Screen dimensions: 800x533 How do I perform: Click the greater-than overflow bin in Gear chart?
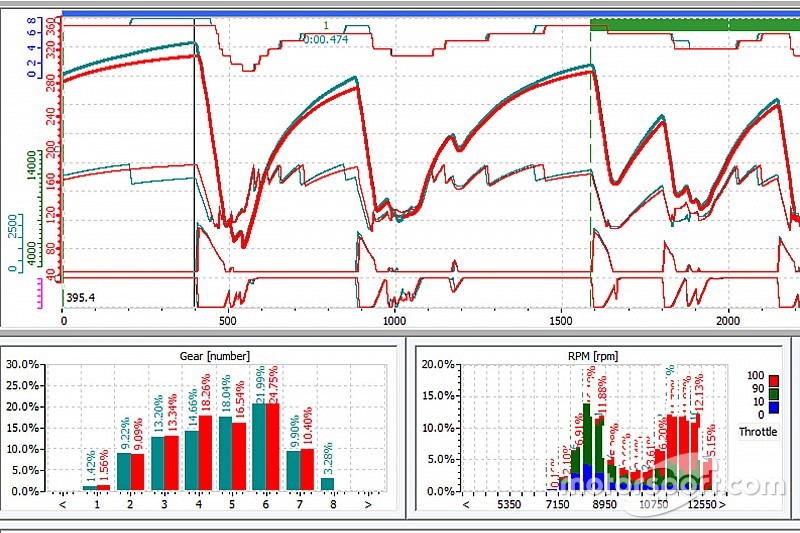click(x=367, y=504)
